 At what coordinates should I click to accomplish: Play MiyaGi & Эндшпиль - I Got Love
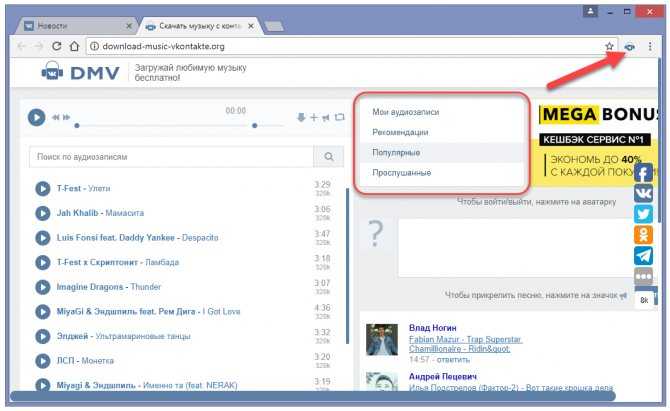[x=43, y=311]
